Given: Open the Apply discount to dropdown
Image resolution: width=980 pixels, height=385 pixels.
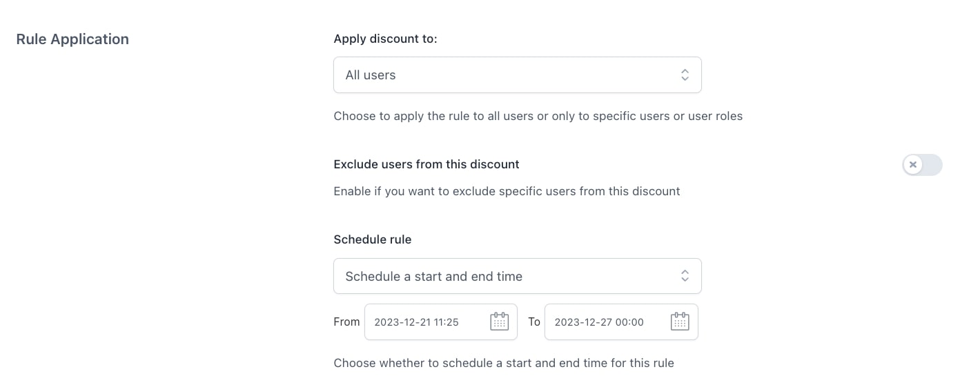Looking at the screenshot, I should point(518,75).
